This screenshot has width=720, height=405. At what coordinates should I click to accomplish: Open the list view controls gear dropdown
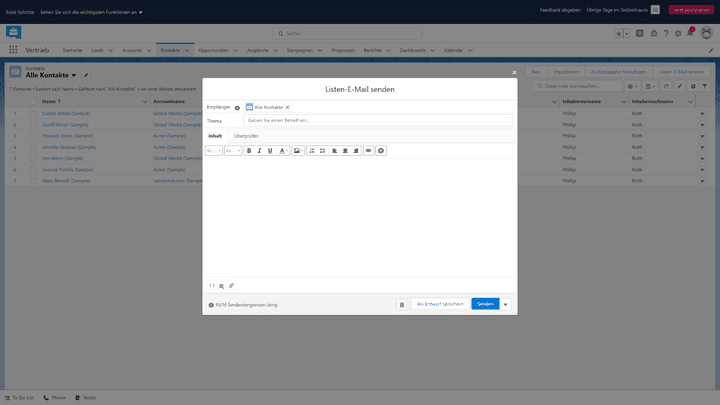[632, 86]
